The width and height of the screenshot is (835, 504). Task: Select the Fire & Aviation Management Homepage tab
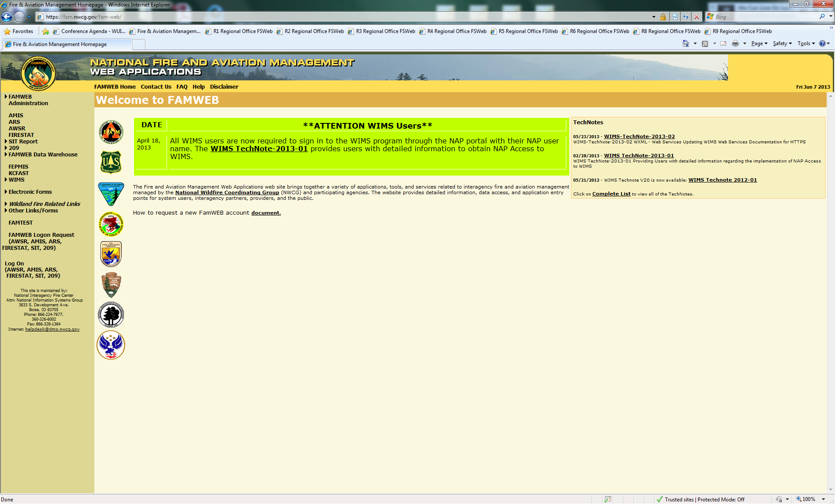click(60, 44)
